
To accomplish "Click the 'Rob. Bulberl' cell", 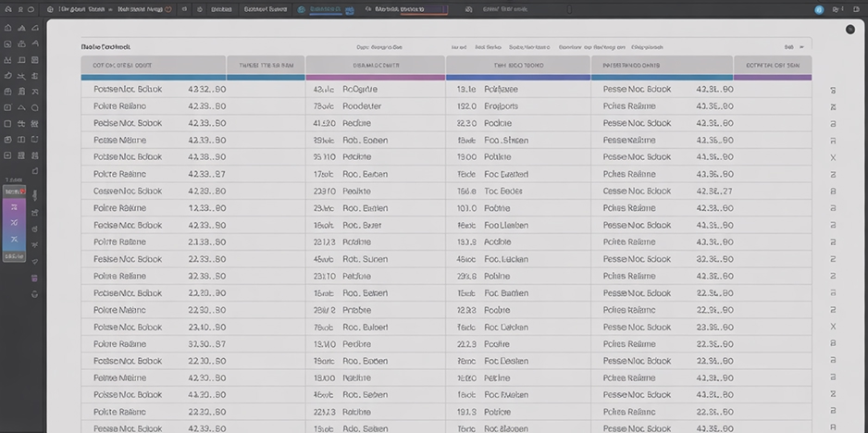I will pyautogui.click(x=366, y=328).
